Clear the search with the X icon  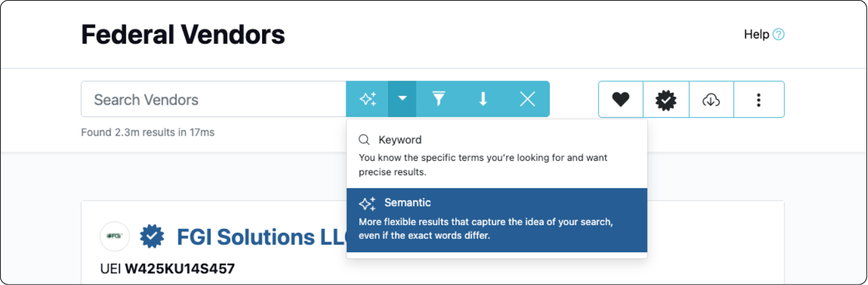point(527,99)
